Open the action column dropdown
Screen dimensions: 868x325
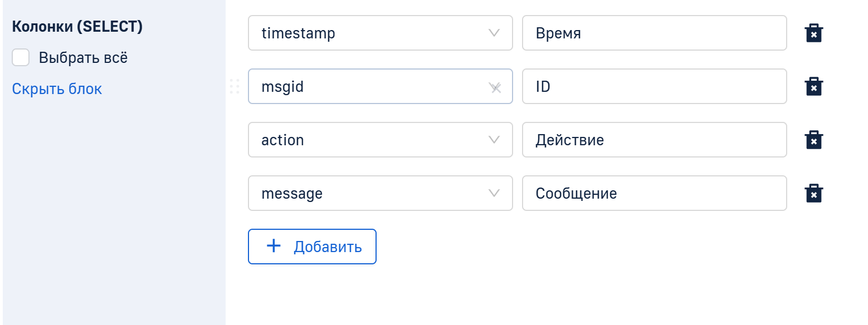coord(379,140)
